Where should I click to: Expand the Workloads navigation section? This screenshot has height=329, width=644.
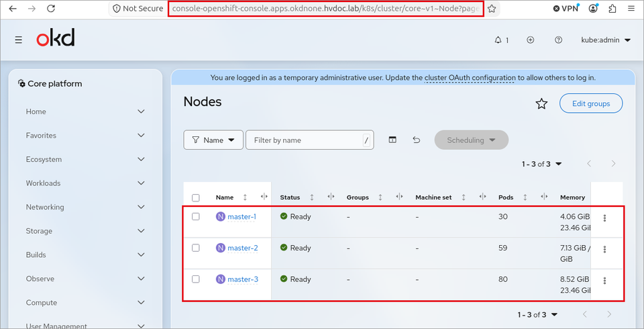click(85, 183)
